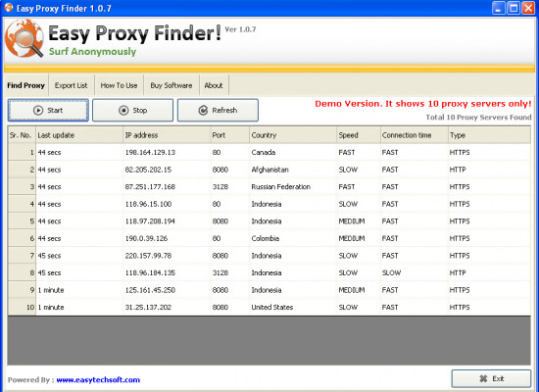Image resolution: width=539 pixels, height=392 pixels.
Task: Maximize the Easy Proxy Finder window
Action: click(514, 8)
